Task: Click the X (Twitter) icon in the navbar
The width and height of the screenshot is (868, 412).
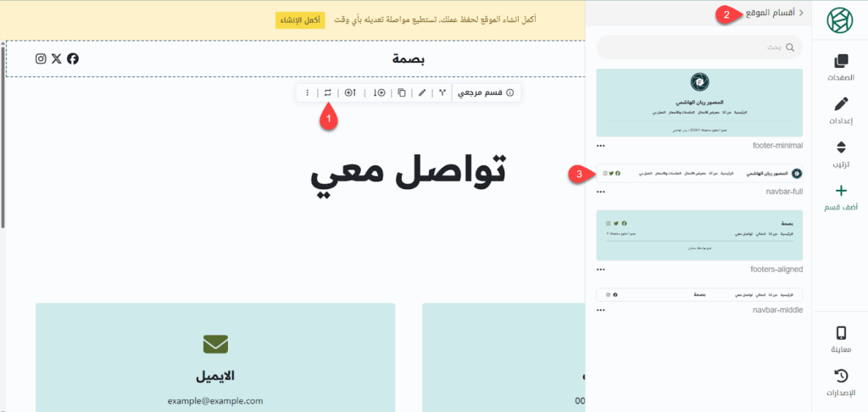Action: (57, 58)
